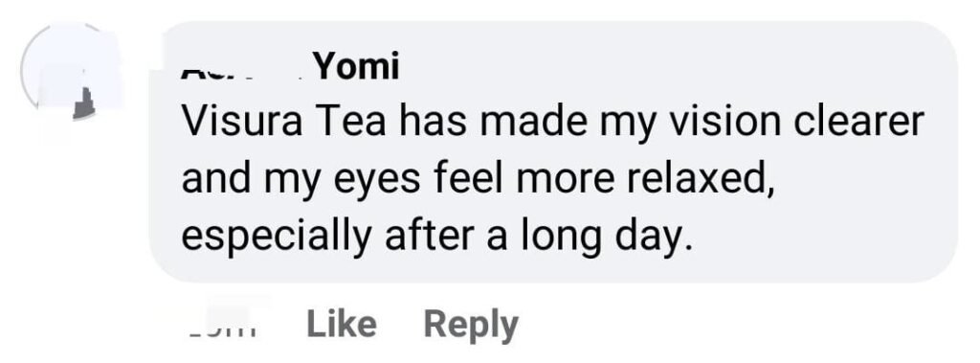980x363 pixels.
Task: Click the commenter name Yomi
Action: [x=356, y=66]
